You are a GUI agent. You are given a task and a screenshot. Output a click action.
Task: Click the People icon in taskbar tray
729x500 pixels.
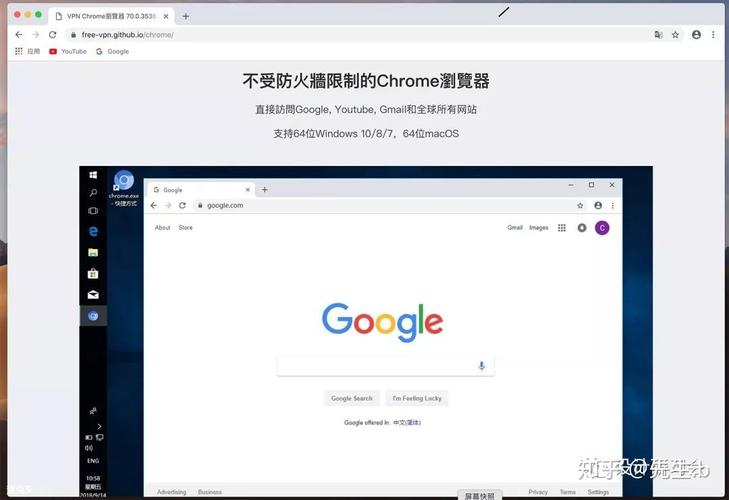point(93,411)
